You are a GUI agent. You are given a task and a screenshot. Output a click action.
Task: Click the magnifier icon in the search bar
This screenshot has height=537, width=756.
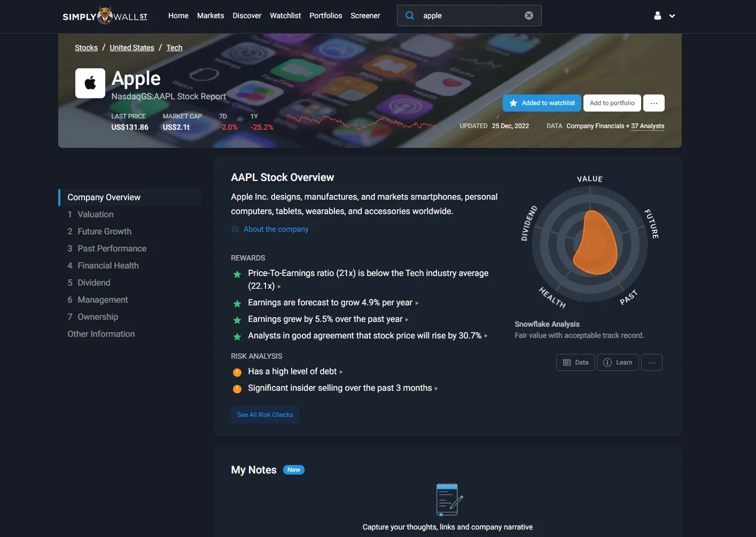coord(409,15)
